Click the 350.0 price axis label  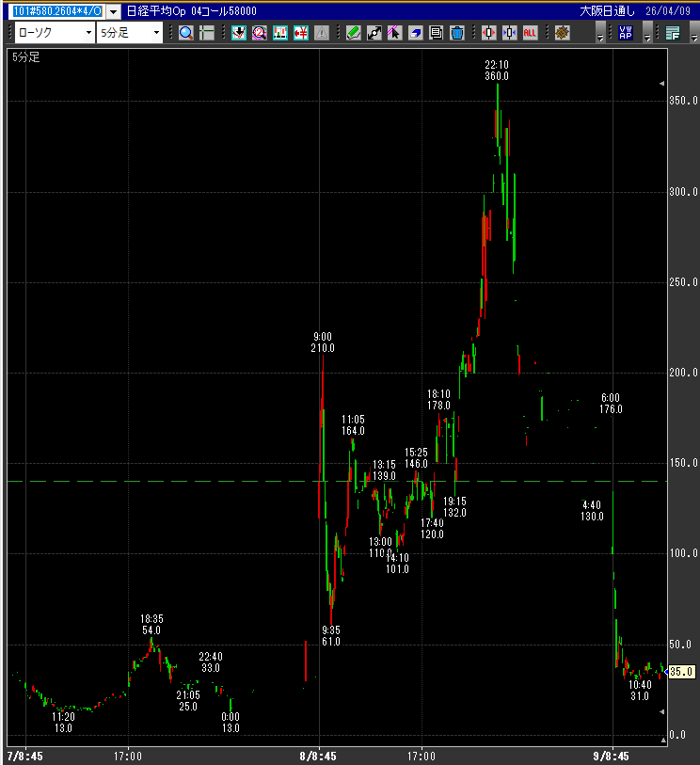[683, 101]
